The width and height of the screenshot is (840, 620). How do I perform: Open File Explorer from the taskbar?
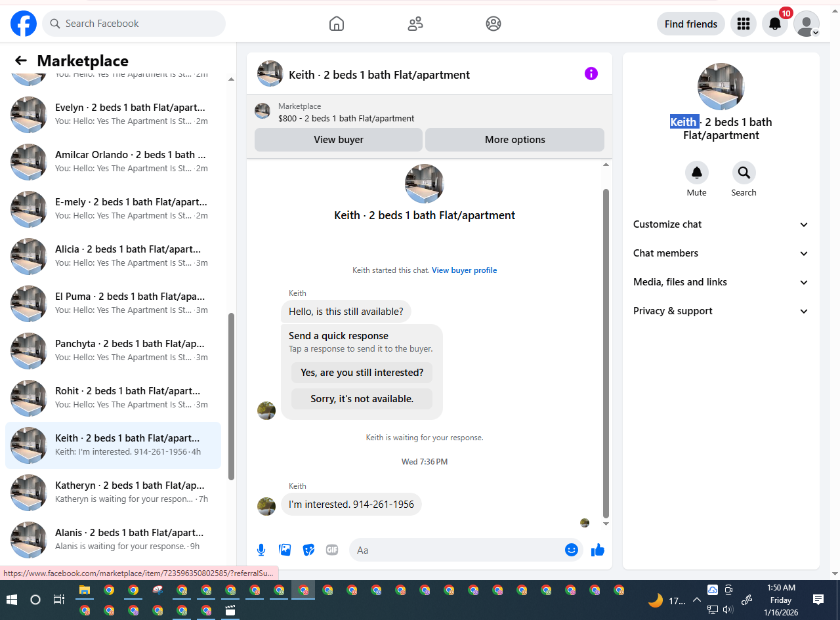(x=85, y=590)
